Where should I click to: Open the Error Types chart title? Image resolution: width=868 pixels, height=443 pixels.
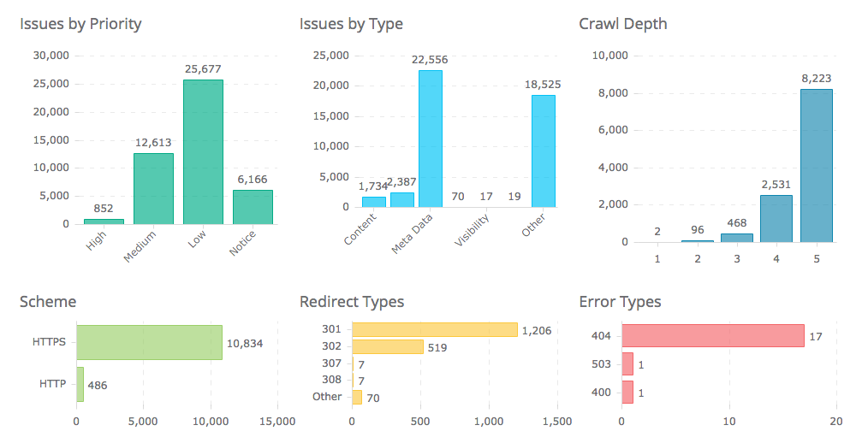coord(620,302)
